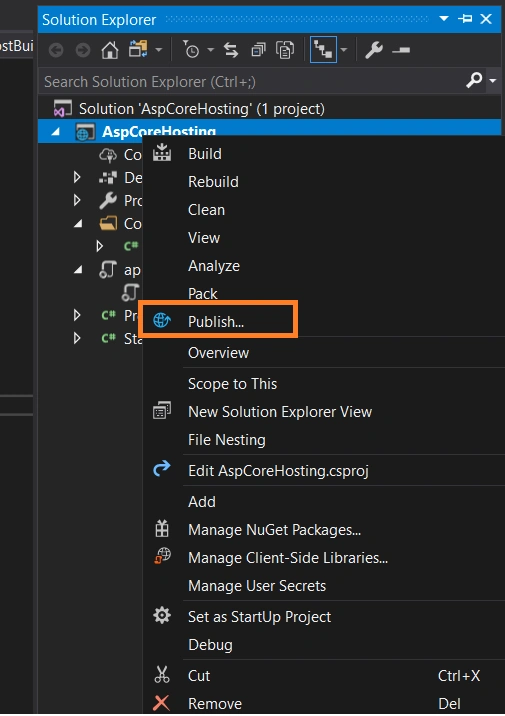Click the Preview Selected Items dash icon
Viewport: 505px width, 716px height.
(401, 50)
